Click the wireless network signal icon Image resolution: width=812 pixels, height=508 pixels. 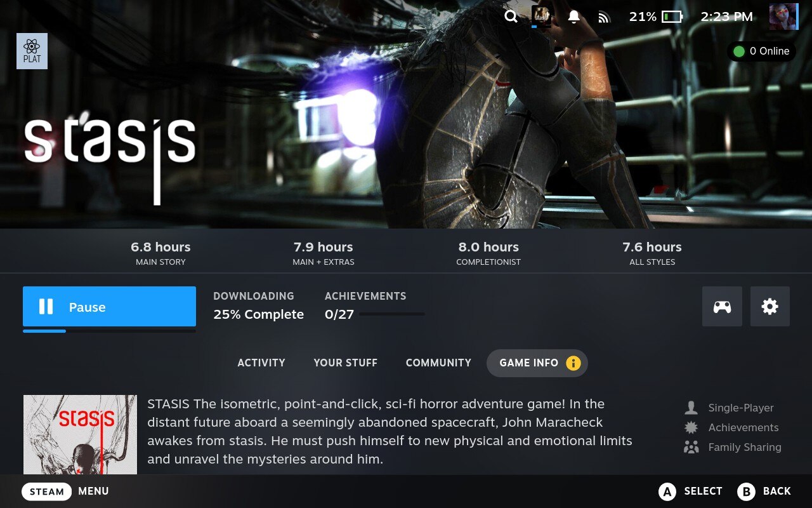pyautogui.click(x=603, y=17)
